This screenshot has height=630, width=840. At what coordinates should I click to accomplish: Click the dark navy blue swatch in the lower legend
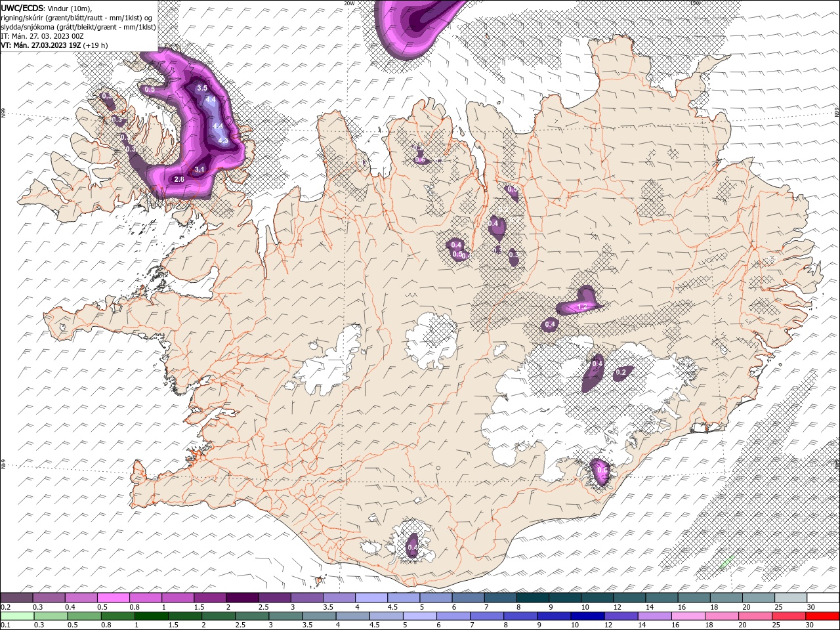click(587, 616)
